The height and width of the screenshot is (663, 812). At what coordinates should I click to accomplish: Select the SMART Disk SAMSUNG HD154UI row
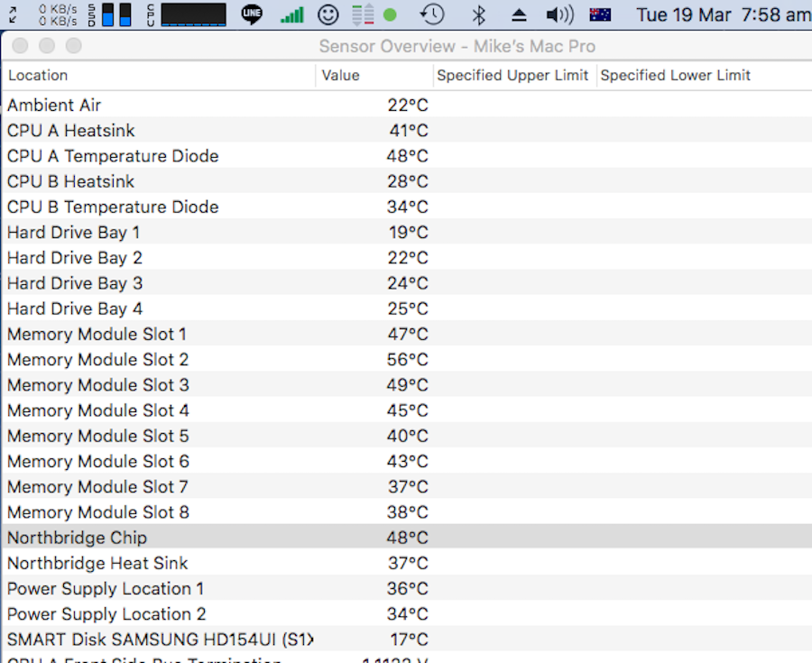coord(407,640)
